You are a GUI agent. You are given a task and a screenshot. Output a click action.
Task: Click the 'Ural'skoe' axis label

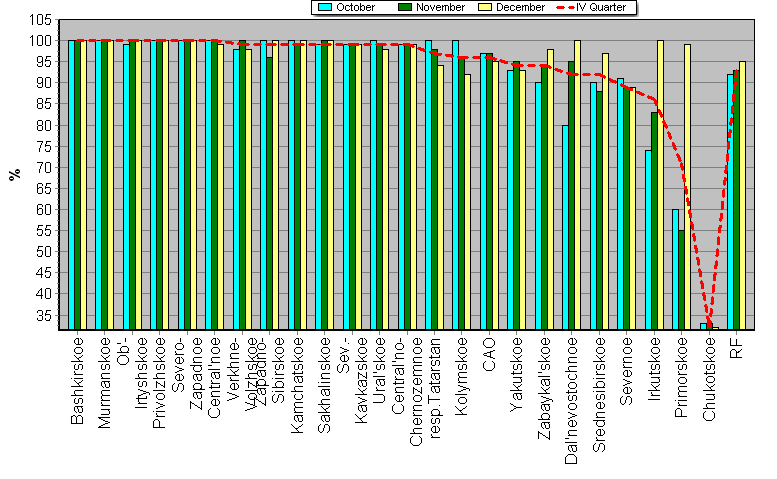click(379, 370)
